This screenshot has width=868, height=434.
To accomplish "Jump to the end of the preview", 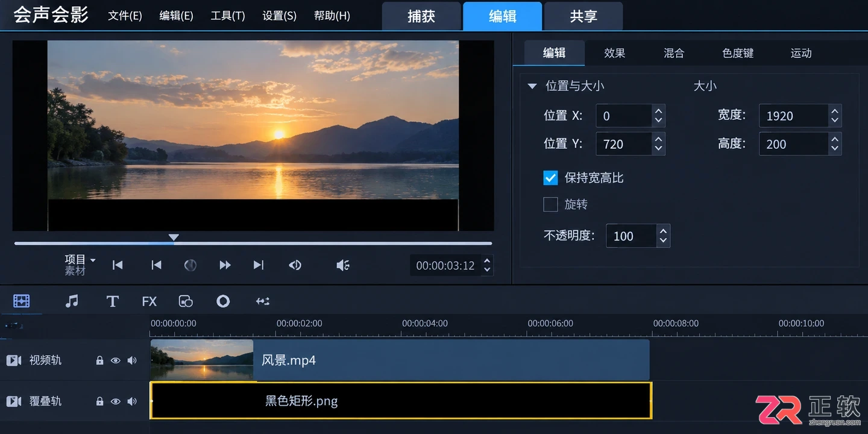I will pyautogui.click(x=259, y=265).
